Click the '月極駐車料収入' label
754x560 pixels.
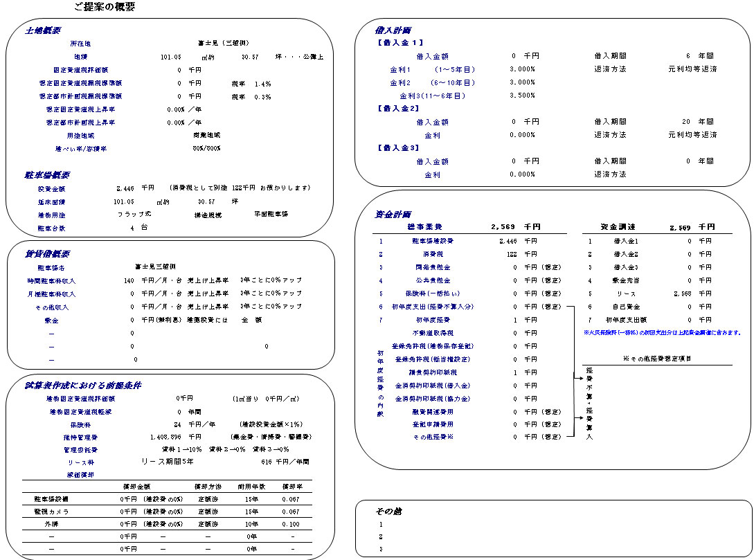pos(51,293)
